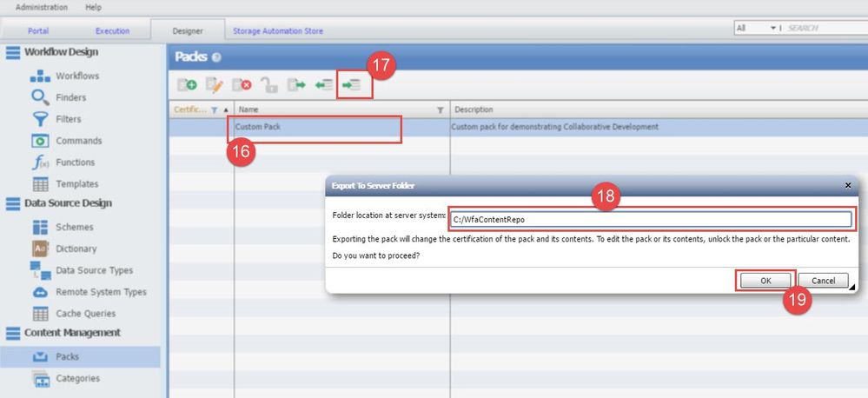Open the Administration menu
The width and height of the screenshot is (868, 398).
coord(42,7)
